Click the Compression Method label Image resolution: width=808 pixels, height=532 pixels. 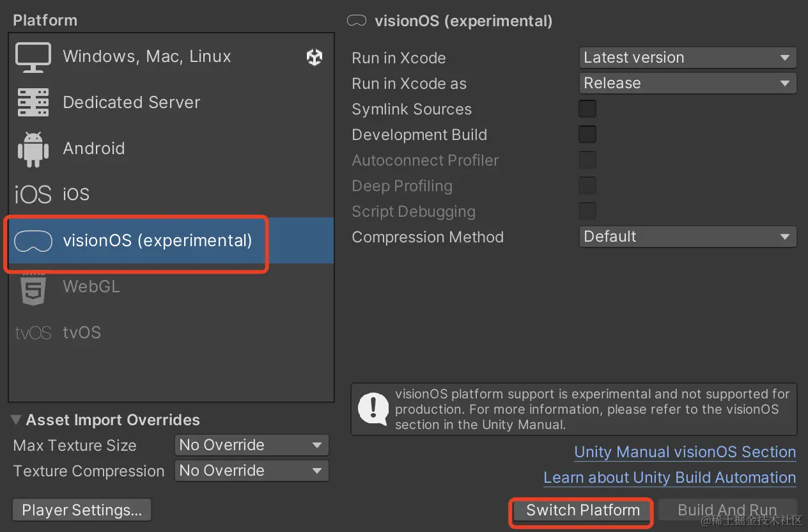[x=428, y=237]
